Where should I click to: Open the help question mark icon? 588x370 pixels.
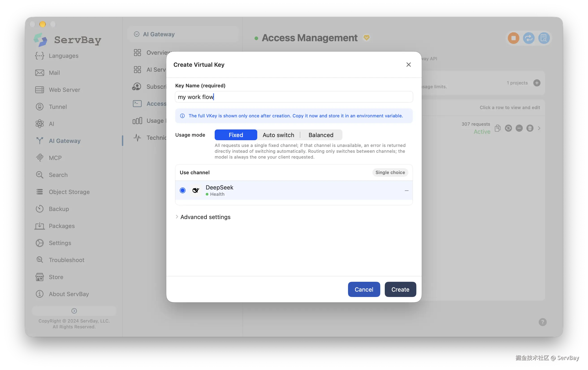point(542,322)
